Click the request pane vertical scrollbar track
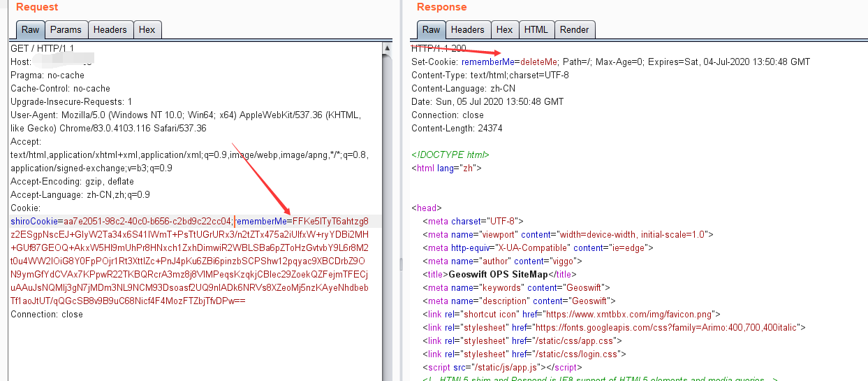Image resolution: width=868 pixels, height=381 pixels. tap(388, 217)
